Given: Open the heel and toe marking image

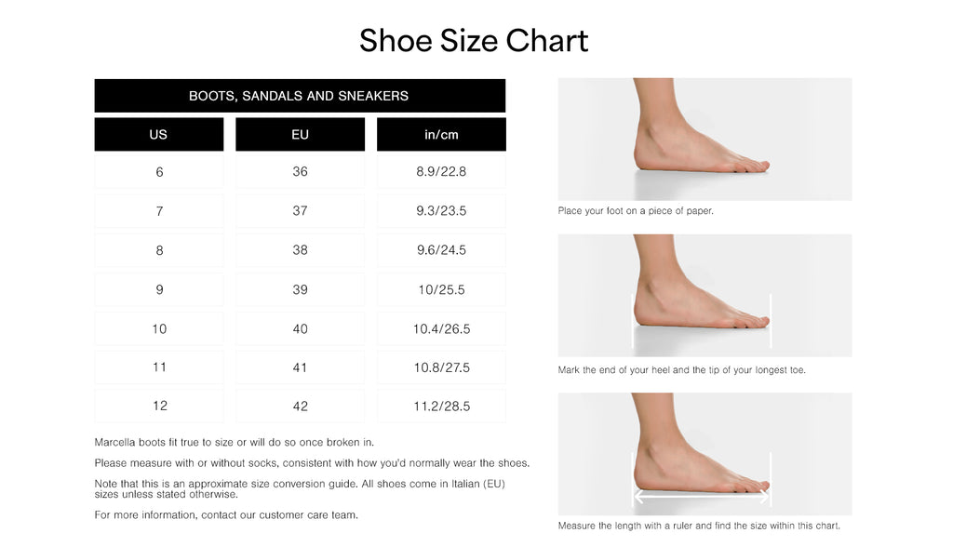Looking at the screenshot, I should pyautogui.click(x=705, y=295).
